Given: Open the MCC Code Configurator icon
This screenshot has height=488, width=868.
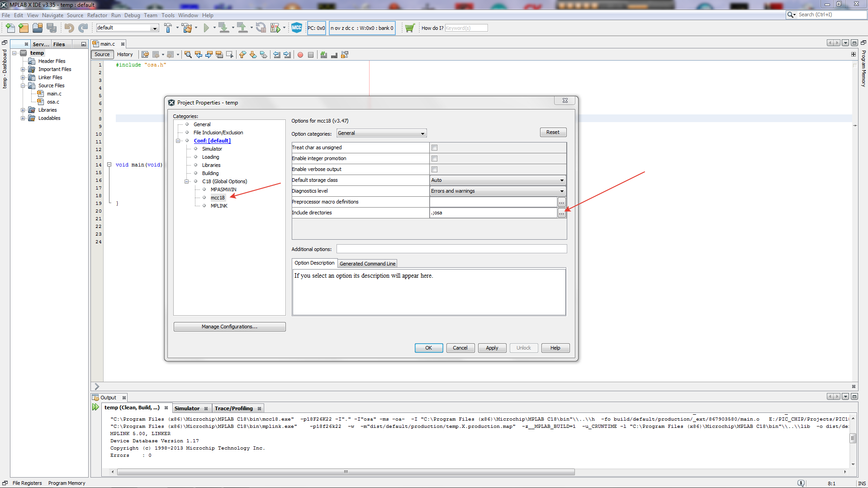Looking at the screenshot, I should pyautogui.click(x=297, y=28).
